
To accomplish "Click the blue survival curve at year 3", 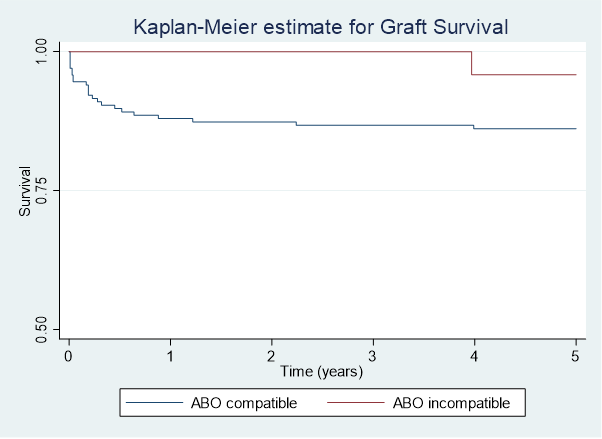I will click(373, 125).
